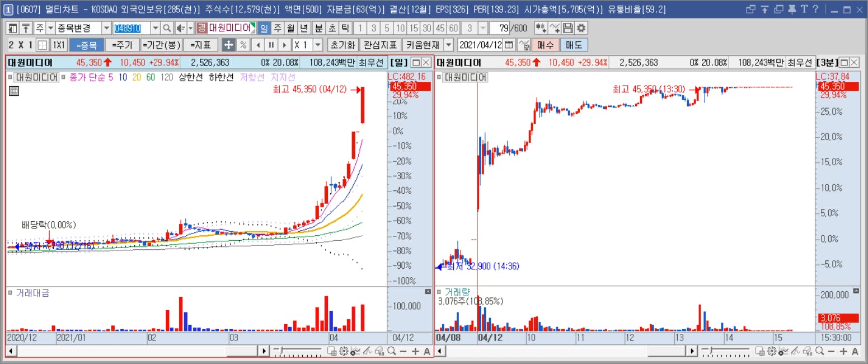Click the 초기화 reset button
Screen dimensions: 868x364
[x=342, y=45]
